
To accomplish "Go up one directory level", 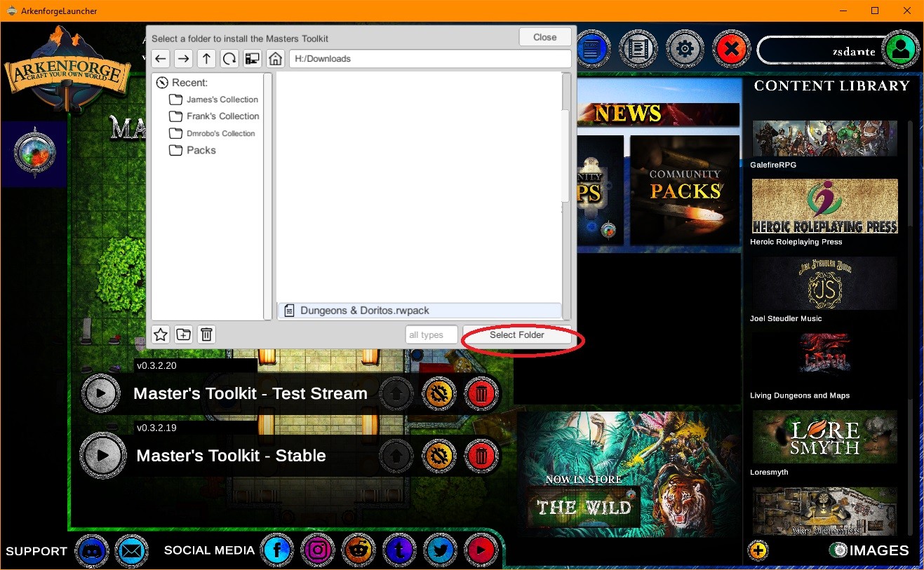I will tap(206, 59).
